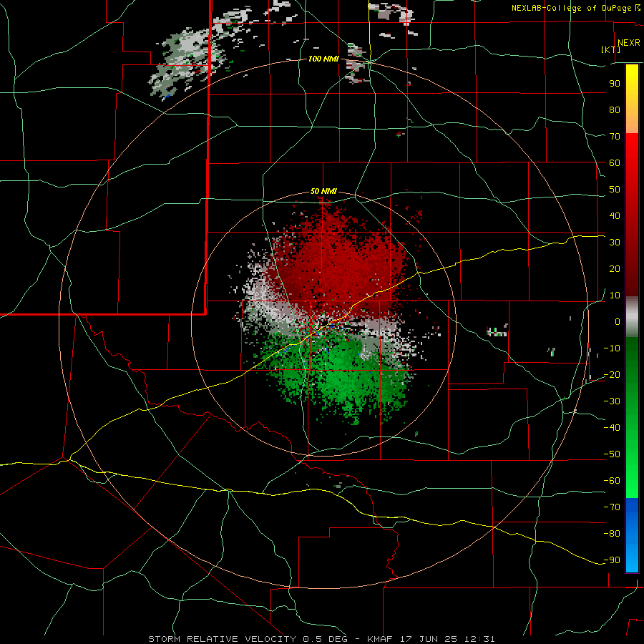This screenshot has height=644, width=644.
Task: Click the 50 NMI range ring label
Action: tap(323, 191)
